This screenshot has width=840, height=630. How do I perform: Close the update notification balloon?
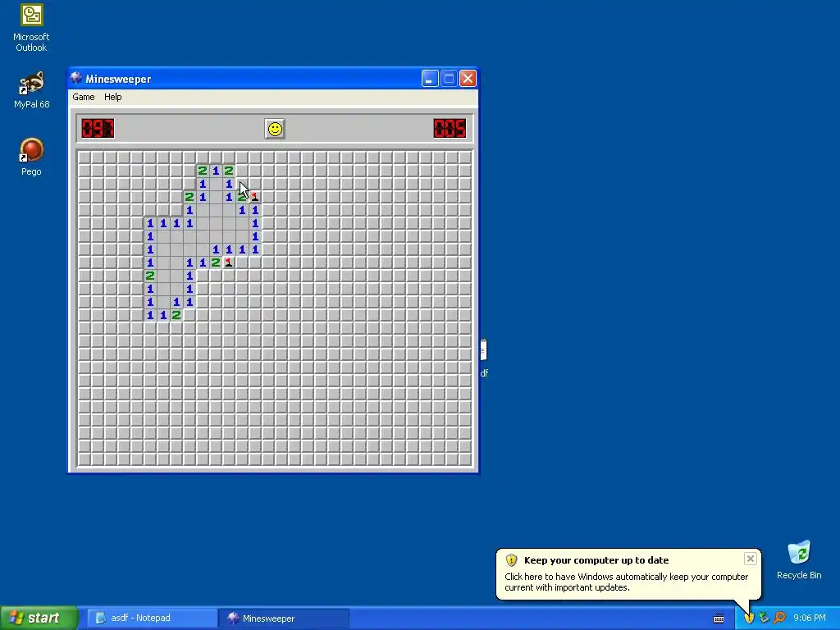coord(750,559)
